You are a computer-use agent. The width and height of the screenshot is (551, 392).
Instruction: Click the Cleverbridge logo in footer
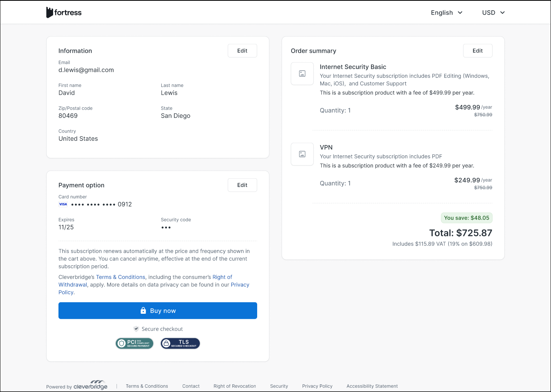pyautogui.click(x=90, y=386)
